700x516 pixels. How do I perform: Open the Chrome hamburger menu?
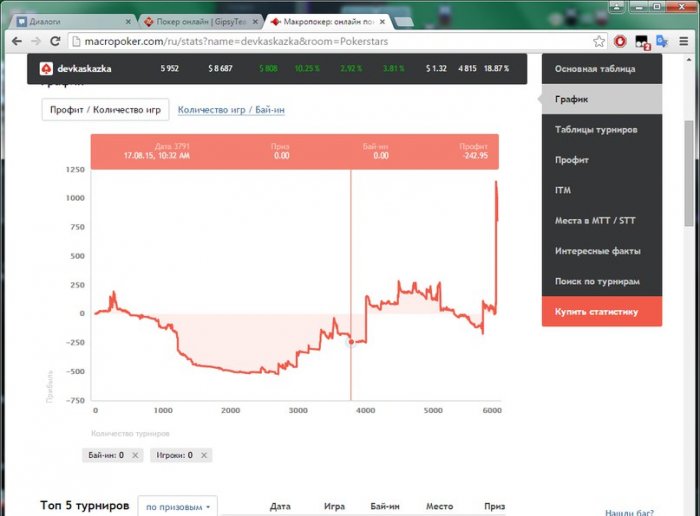(683, 42)
